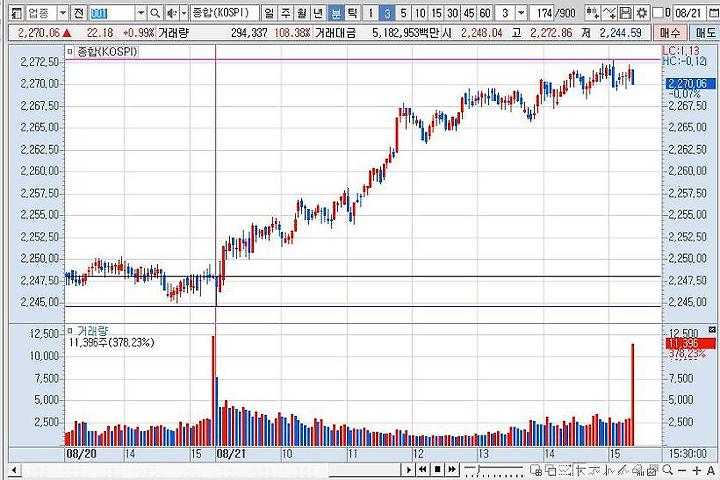The width and height of the screenshot is (720, 480).
Task: Select the 60-minute interval tab
Action: [x=485, y=13]
